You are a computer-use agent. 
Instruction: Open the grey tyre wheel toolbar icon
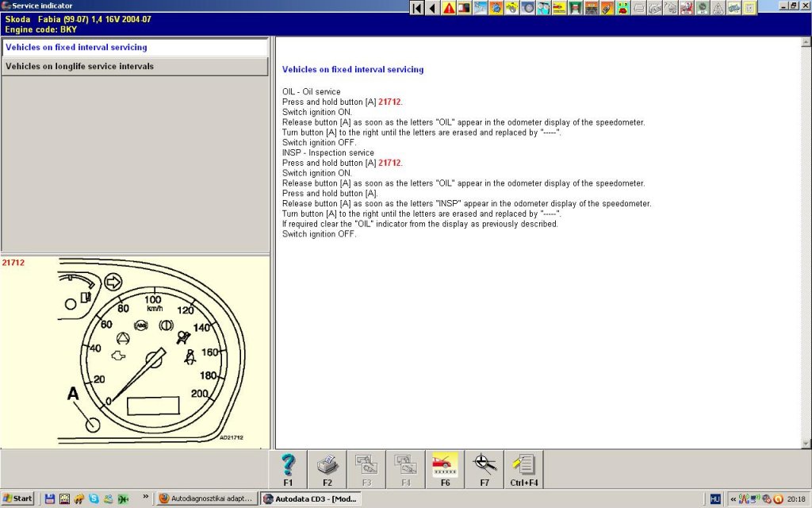pos(527,8)
